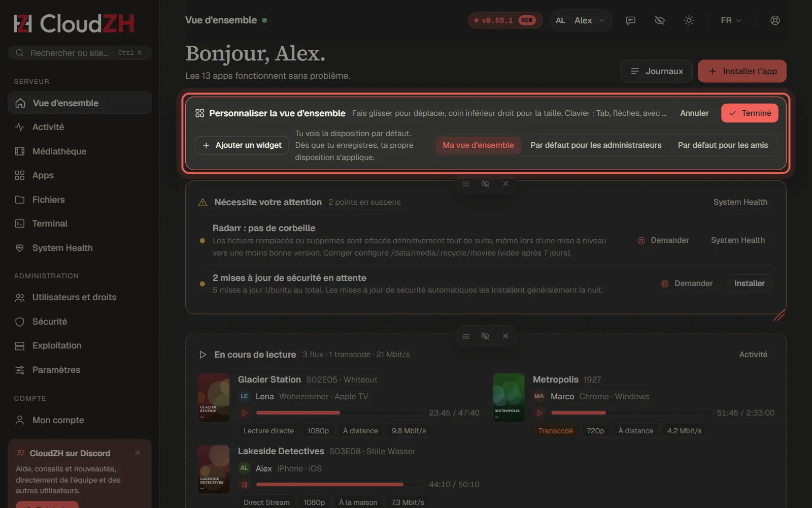Open Terminal from sidebar

[80, 224]
